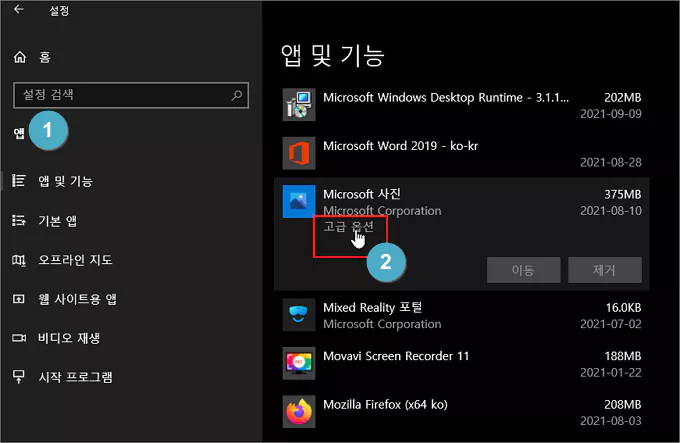The height and width of the screenshot is (443, 680).
Task: Click the 제거 uninstall button
Action: [605, 270]
